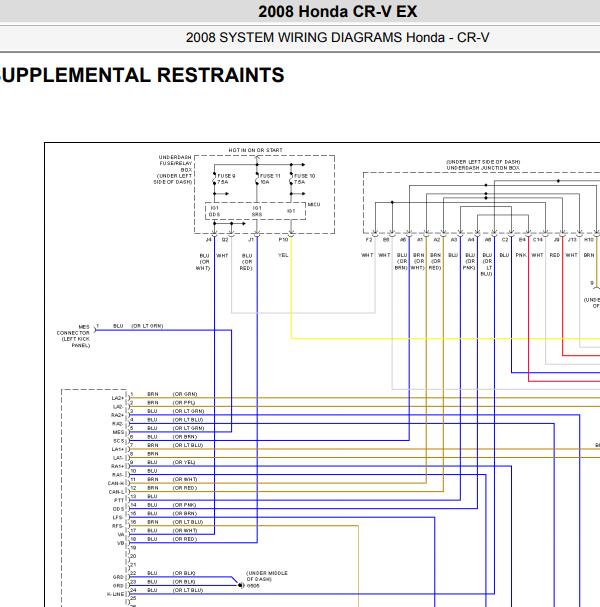Click junction box pin label "B4"
Image resolution: width=600 pixels, height=607 pixels.
tap(522, 240)
